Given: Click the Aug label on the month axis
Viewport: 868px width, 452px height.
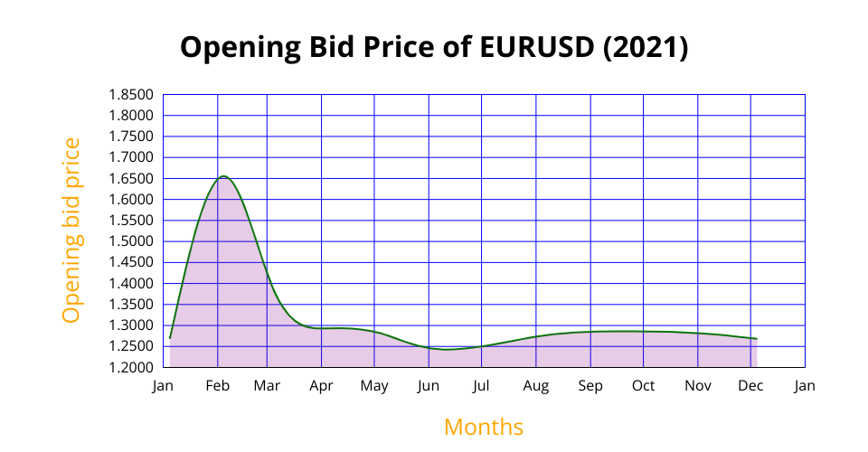Looking at the screenshot, I should coord(536,386).
